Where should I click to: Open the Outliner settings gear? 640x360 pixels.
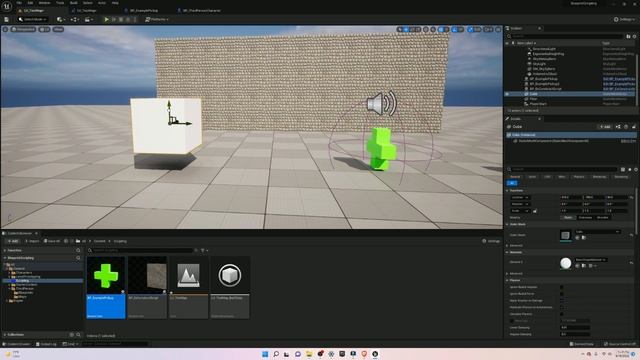pos(634,36)
